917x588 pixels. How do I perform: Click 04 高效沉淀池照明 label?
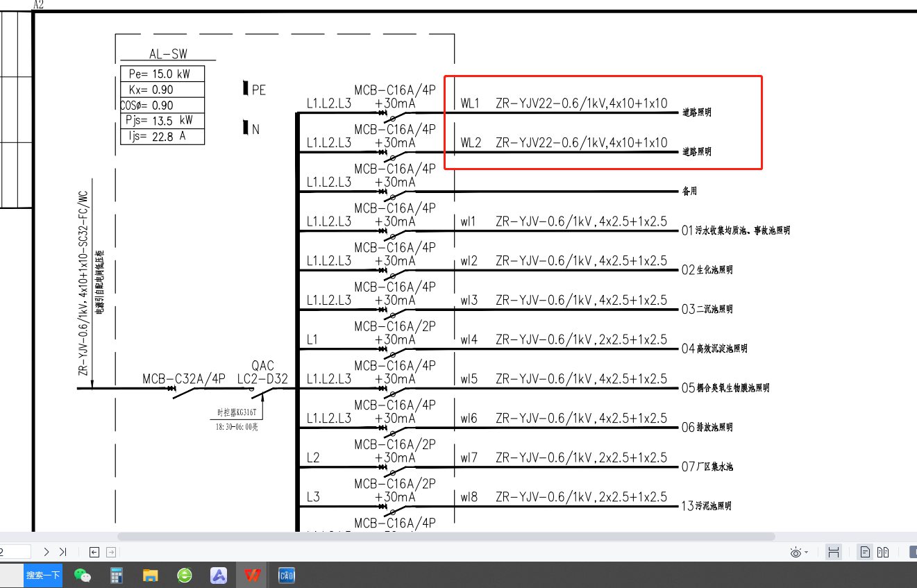[715, 348]
